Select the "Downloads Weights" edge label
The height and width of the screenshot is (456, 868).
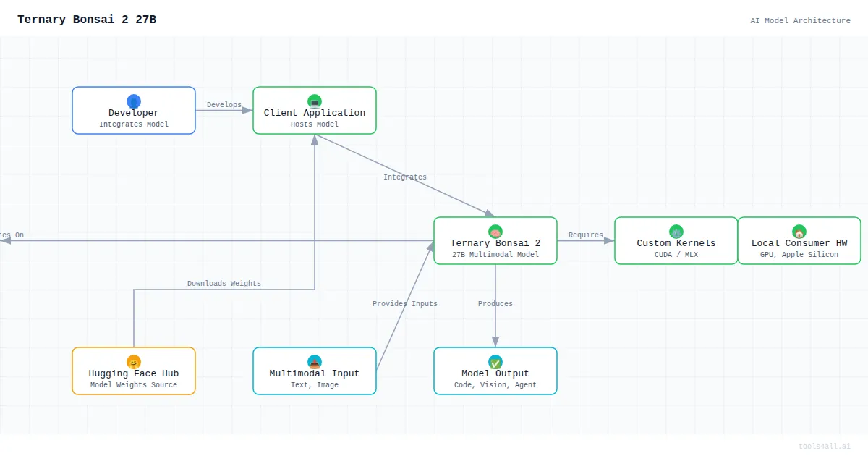224,284
